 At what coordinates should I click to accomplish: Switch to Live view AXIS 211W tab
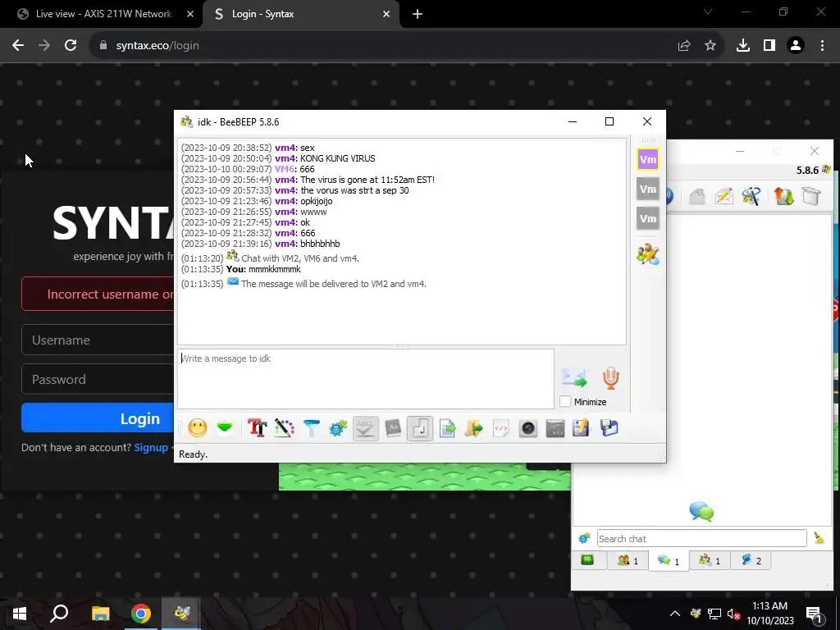coord(102,14)
